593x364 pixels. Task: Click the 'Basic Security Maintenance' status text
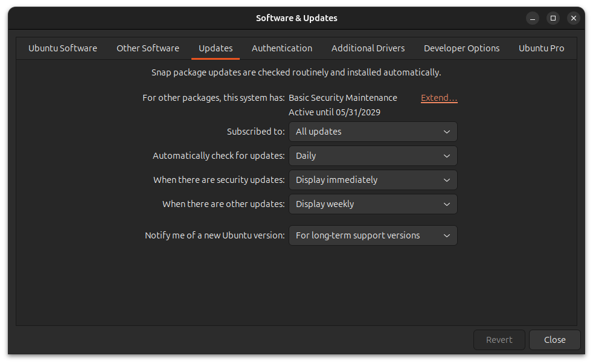click(x=343, y=98)
